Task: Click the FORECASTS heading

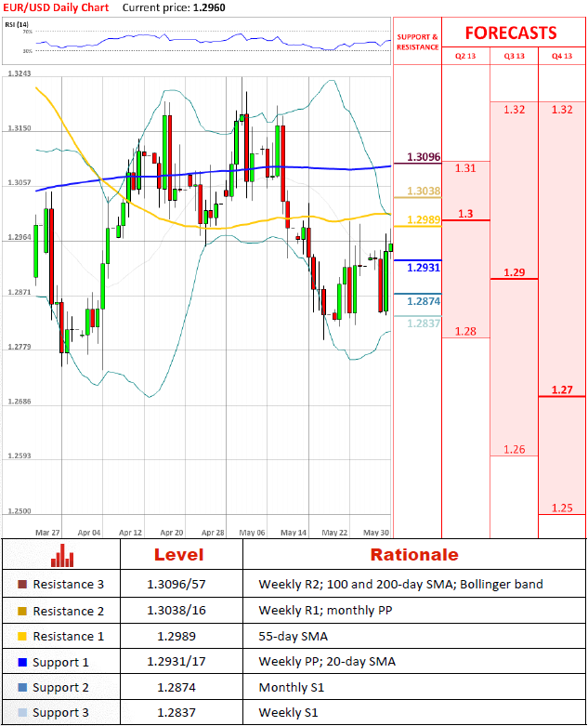Action: 511,33
